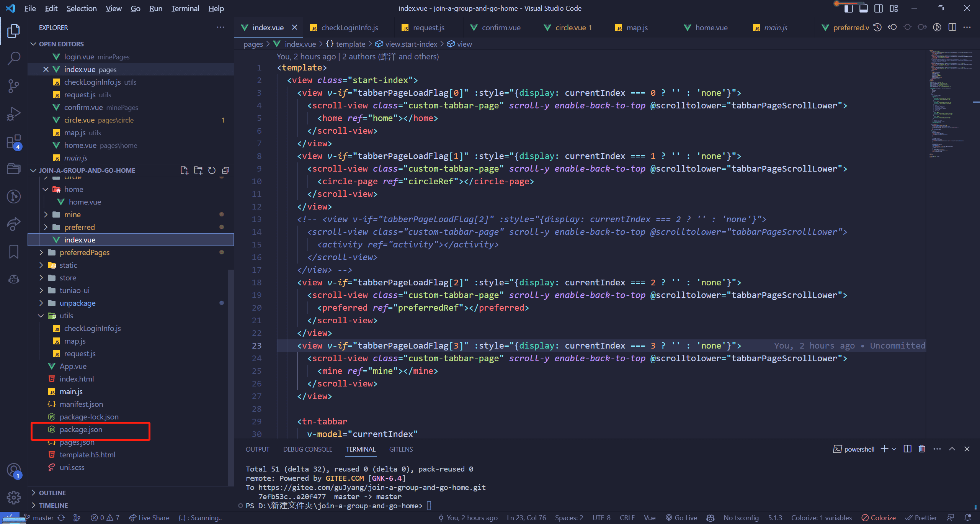Open Extensions view with badge 4
The image size is (980, 524).
[x=14, y=142]
